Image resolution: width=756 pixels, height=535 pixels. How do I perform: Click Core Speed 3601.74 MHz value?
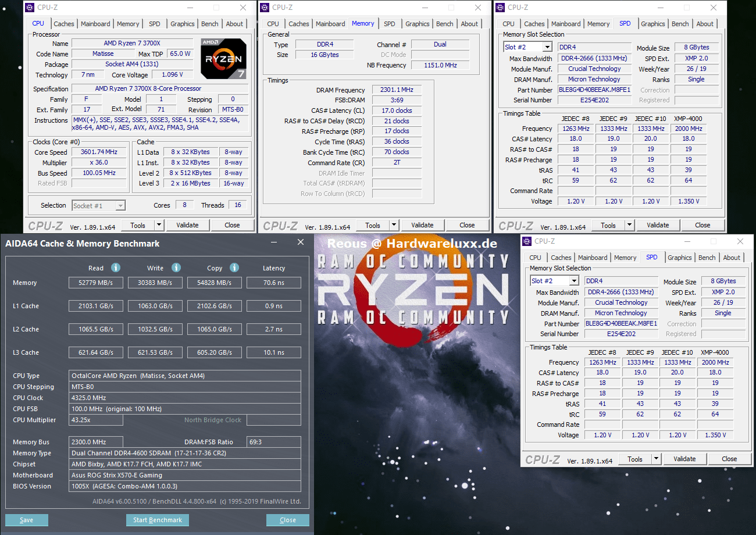(x=99, y=152)
